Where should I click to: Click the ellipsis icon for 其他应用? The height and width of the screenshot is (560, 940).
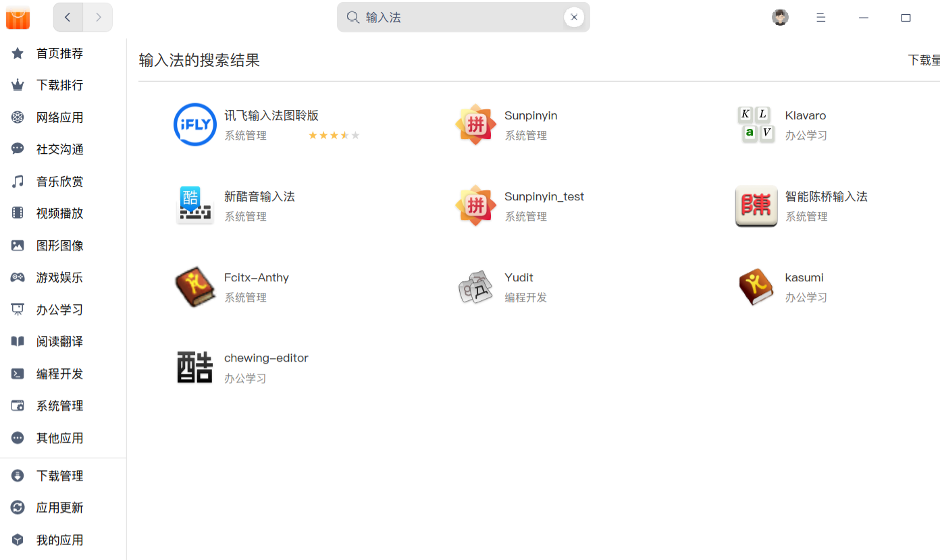(x=18, y=438)
